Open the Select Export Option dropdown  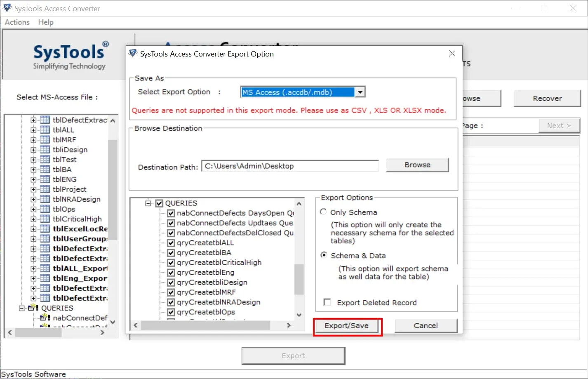click(360, 92)
